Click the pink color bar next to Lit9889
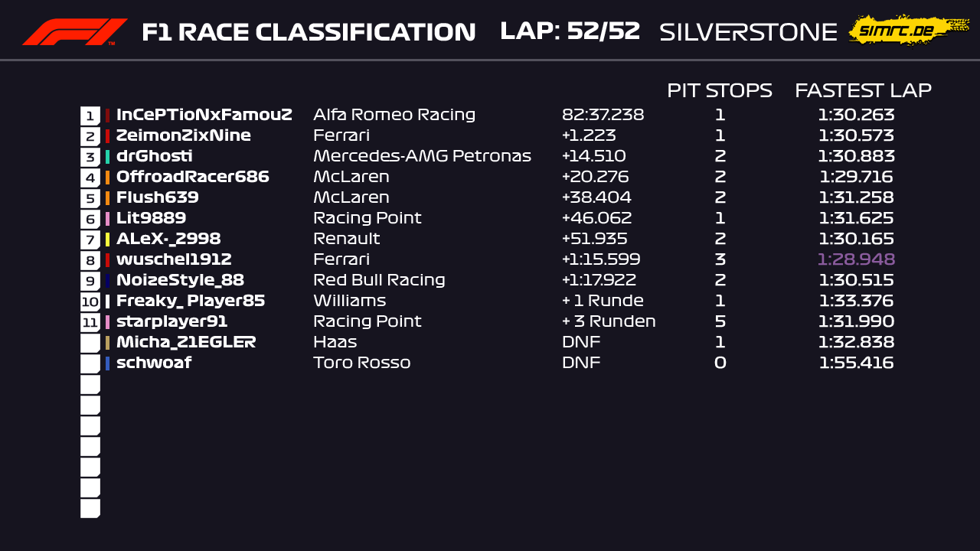The height and width of the screenshot is (551, 980). click(x=108, y=219)
